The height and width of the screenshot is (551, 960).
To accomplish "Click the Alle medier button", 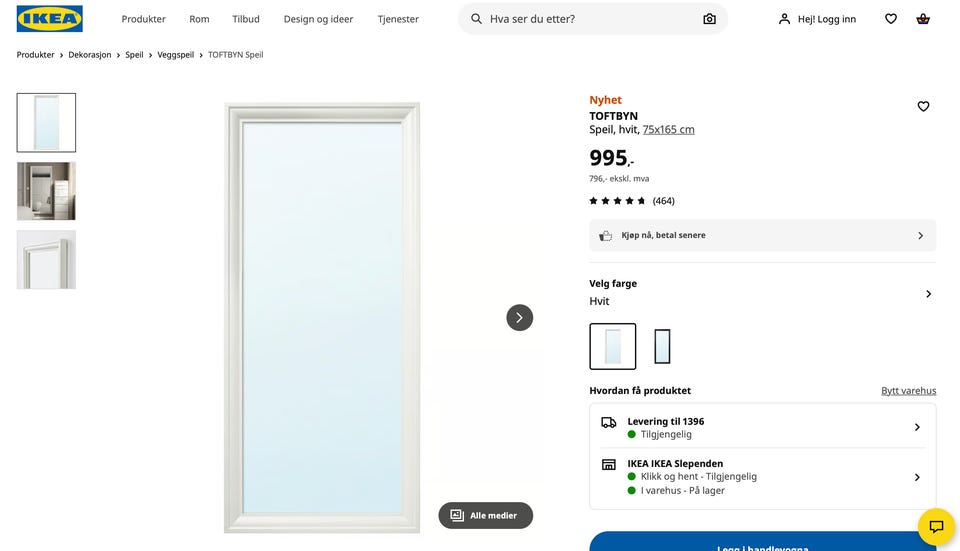I will coord(486,515).
